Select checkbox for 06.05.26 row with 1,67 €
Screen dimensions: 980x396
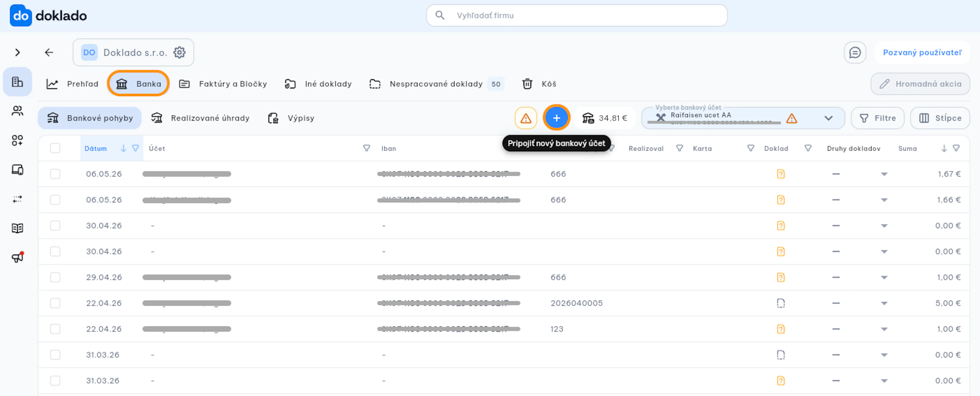[x=55, y=174]
